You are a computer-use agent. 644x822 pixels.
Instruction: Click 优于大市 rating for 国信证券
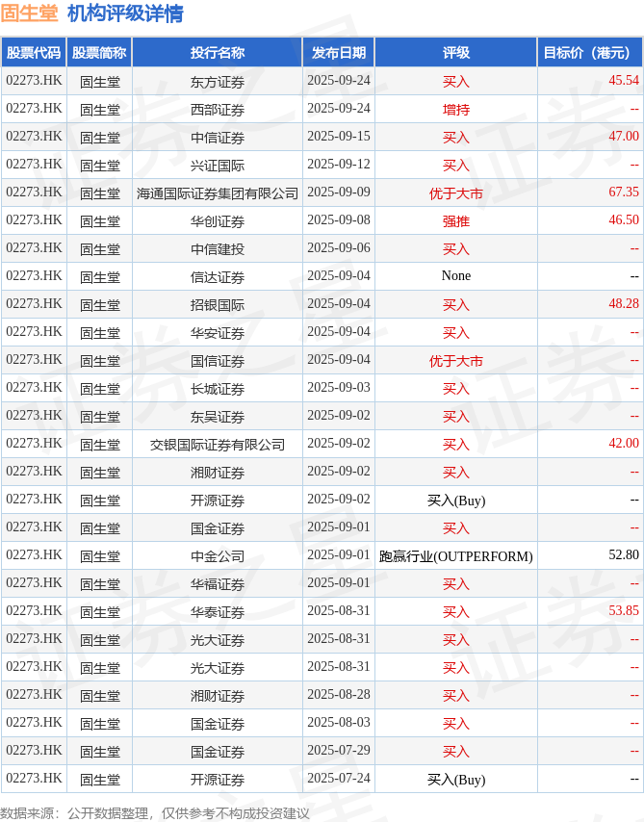click(455, 360)
